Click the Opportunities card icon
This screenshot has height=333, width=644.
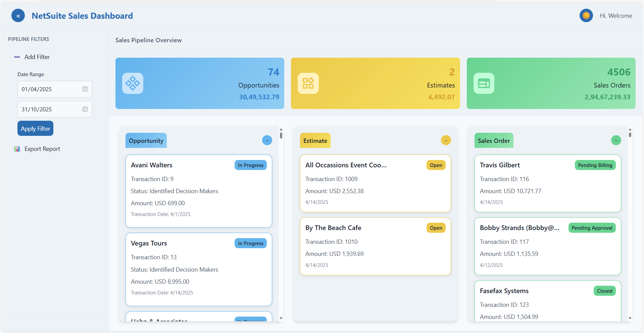pyautogui.click(x=133, y=83)
